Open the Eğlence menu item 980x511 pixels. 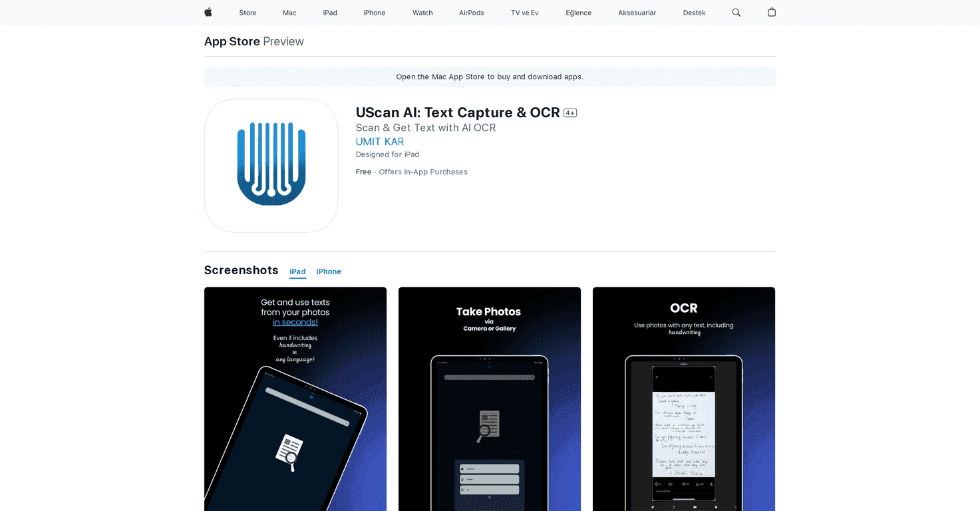[578, 13]
